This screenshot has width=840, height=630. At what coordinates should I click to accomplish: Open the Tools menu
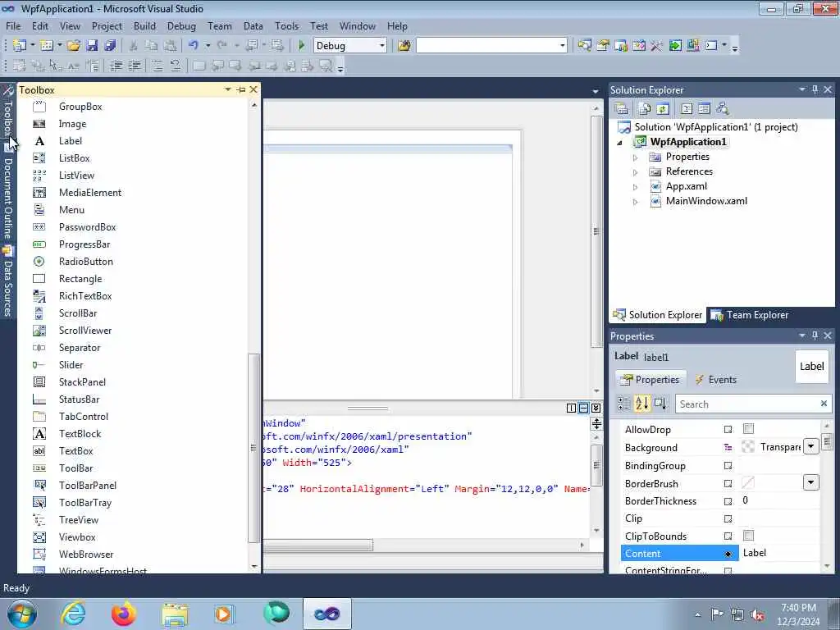(x=286, y=25)
